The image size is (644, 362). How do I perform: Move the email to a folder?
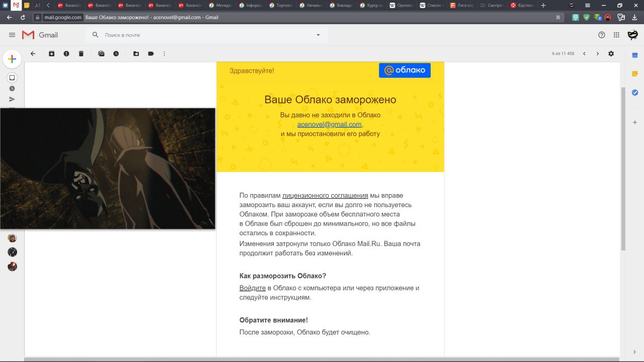136,53
